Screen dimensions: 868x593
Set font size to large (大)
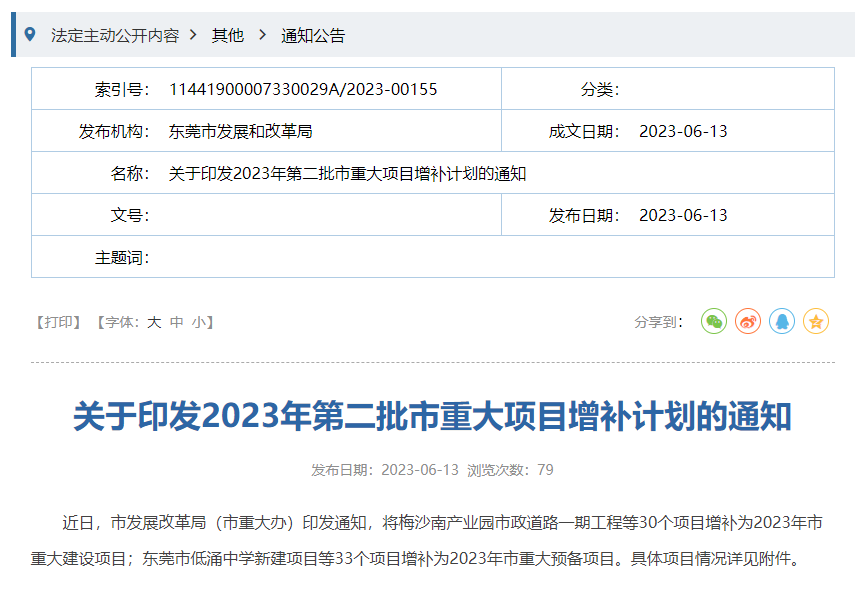[154, 322]
